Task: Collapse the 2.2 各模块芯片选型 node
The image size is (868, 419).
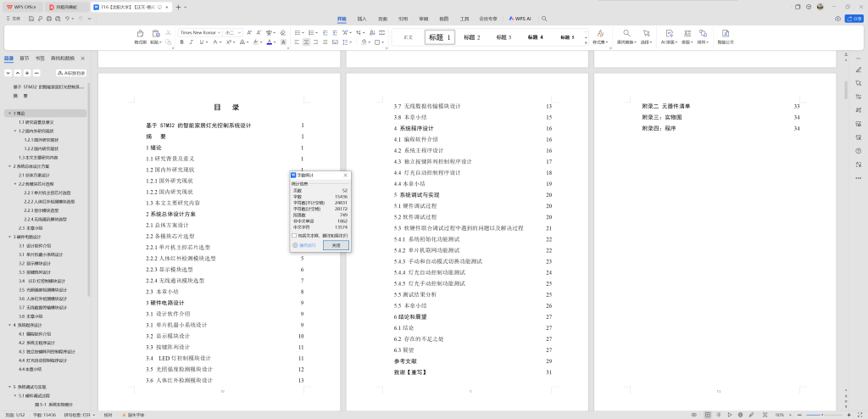Action: click(15, 183)
